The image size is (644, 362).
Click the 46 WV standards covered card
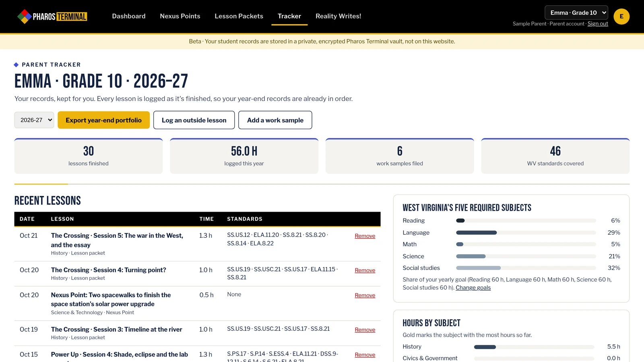555,156
